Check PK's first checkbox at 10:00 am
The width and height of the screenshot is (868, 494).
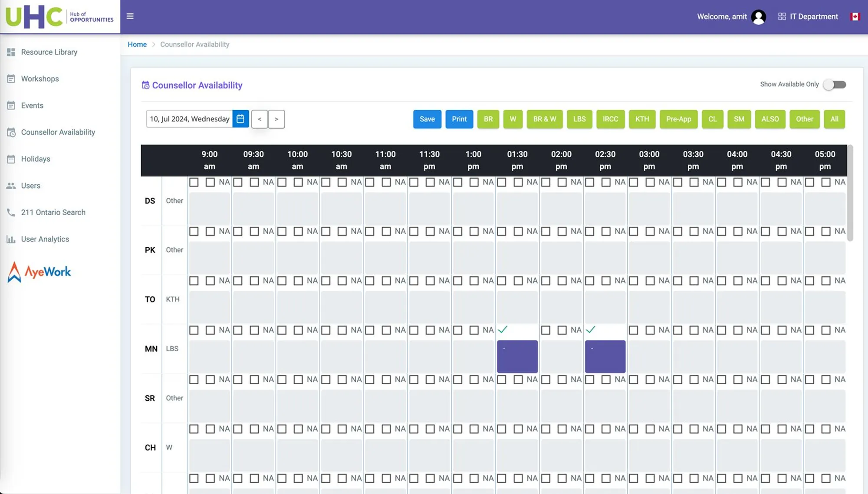[282, 232]
